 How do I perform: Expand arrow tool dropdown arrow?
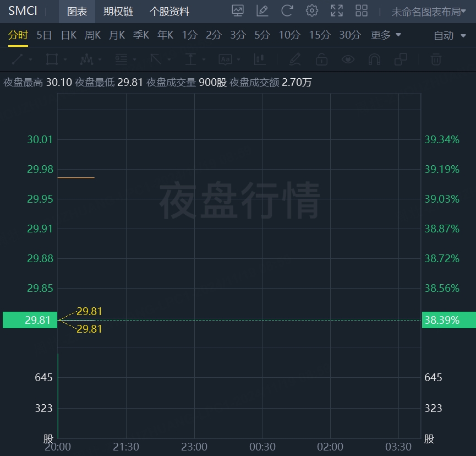pyautogui.click(x=169, y=59)
